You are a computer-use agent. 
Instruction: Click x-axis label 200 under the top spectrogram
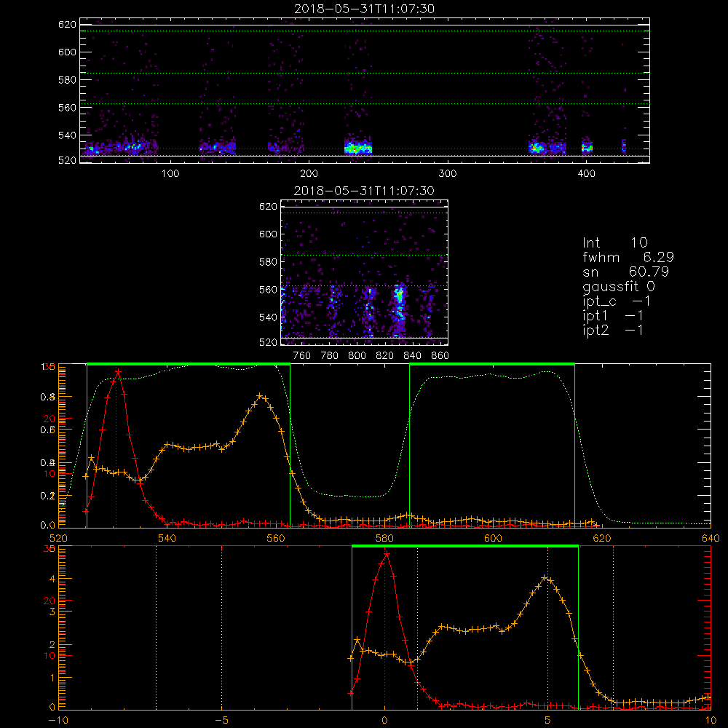[x=309, y=174]
